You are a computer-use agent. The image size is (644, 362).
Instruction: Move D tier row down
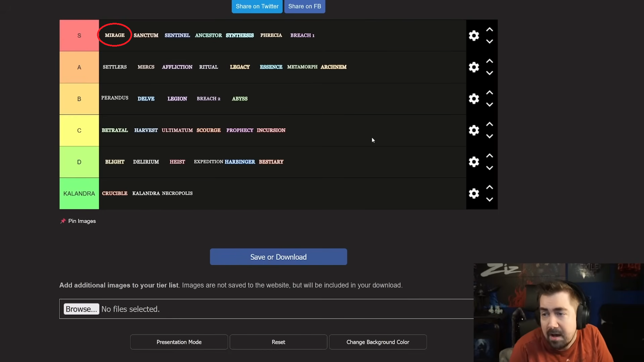(x=490, y=168)
